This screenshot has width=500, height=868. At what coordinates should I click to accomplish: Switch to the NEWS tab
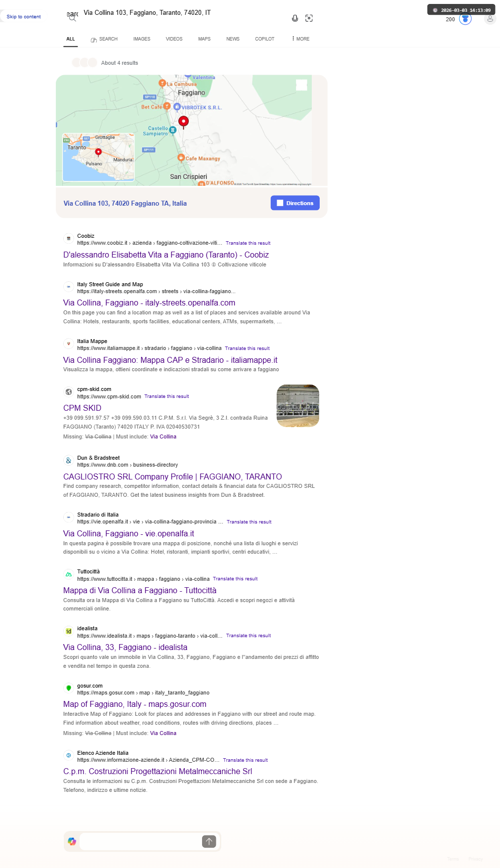(233, 39)
